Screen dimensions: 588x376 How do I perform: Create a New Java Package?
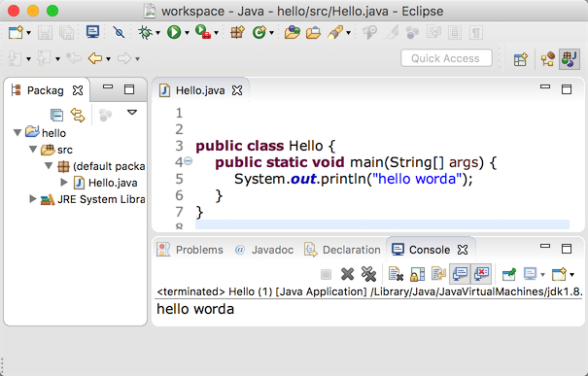point(237,33)
